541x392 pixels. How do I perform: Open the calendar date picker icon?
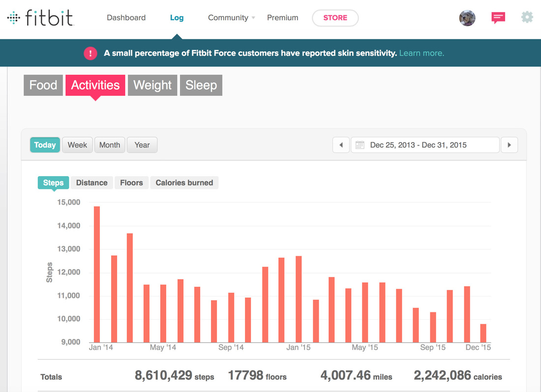point(360,145)
